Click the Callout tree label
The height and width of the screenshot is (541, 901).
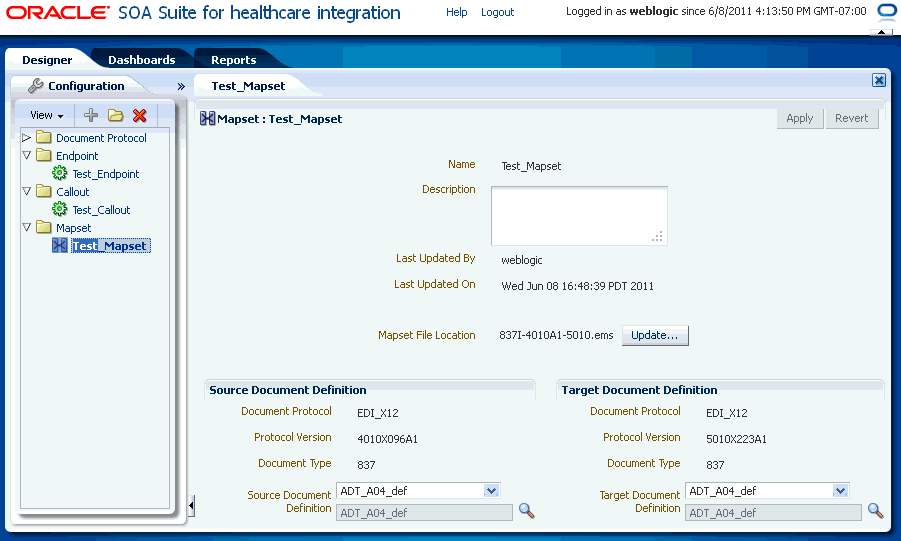tap(72, 192)
